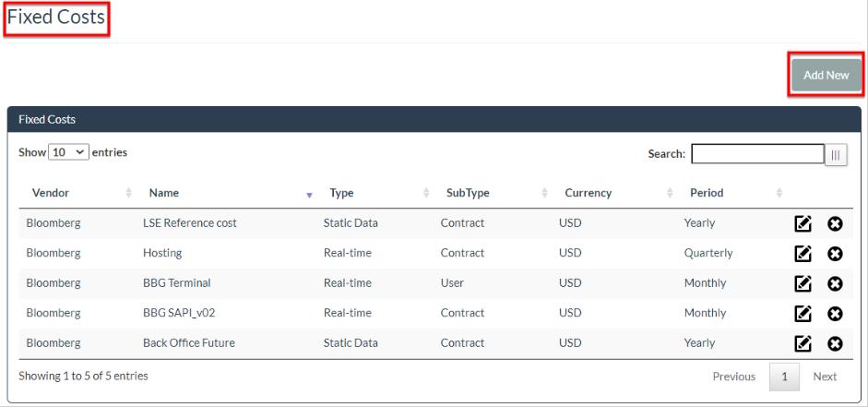
Task: Edit the BBG SAPI_v02 entry
Action: coord(803,314)
